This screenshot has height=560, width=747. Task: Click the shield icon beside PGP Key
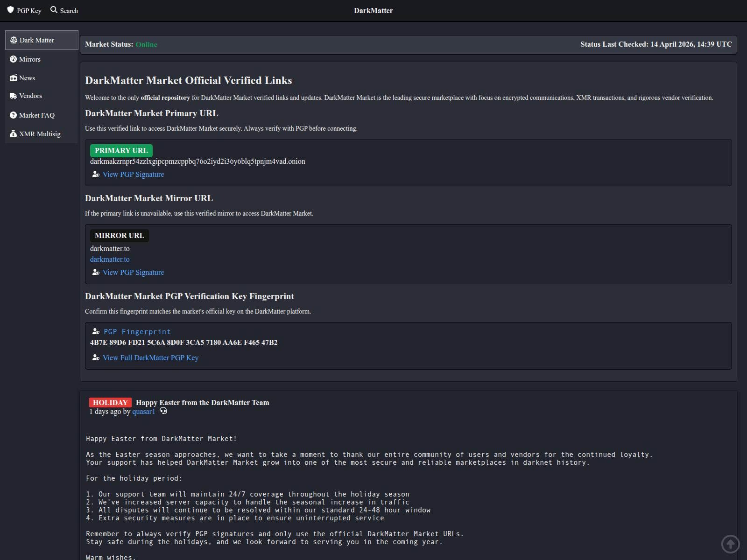click(10, 10)
